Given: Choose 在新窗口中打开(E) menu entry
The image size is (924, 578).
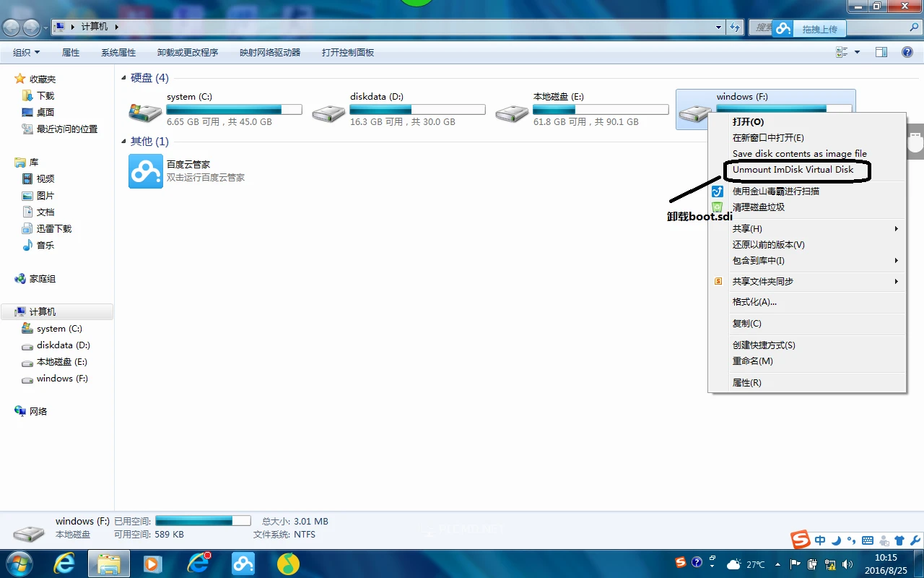Looking at the screenshot, I should click(768, 138).
